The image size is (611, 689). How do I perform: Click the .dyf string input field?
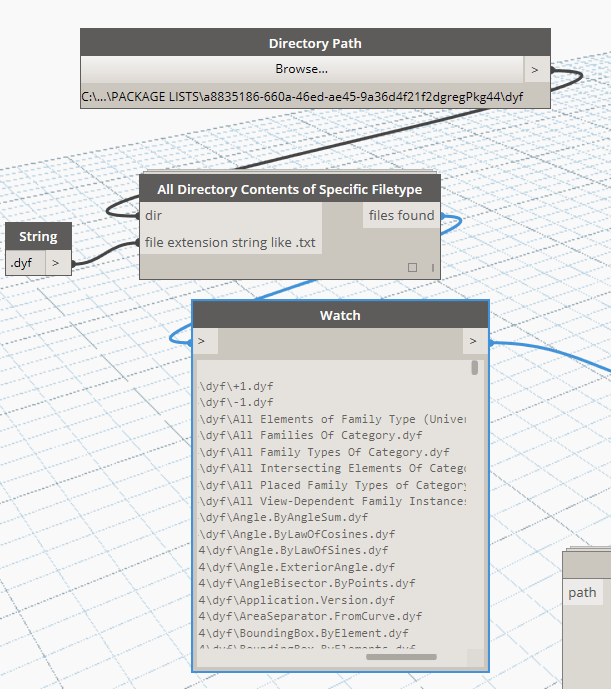25,263
